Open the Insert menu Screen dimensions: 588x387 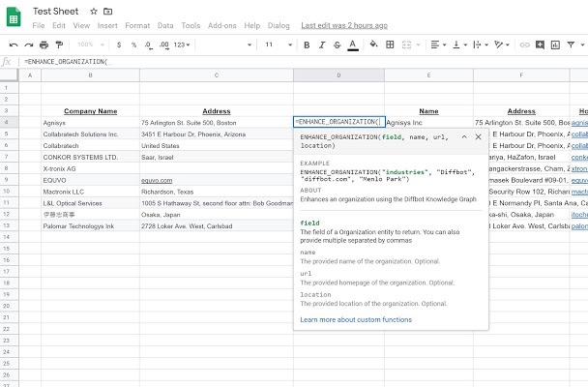point(107,25)
